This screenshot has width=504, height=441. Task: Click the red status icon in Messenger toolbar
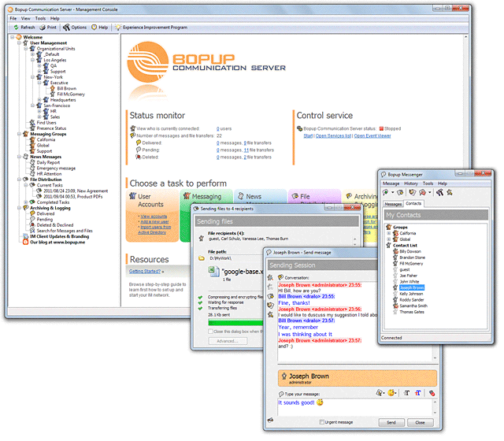[x=423, y=193]
